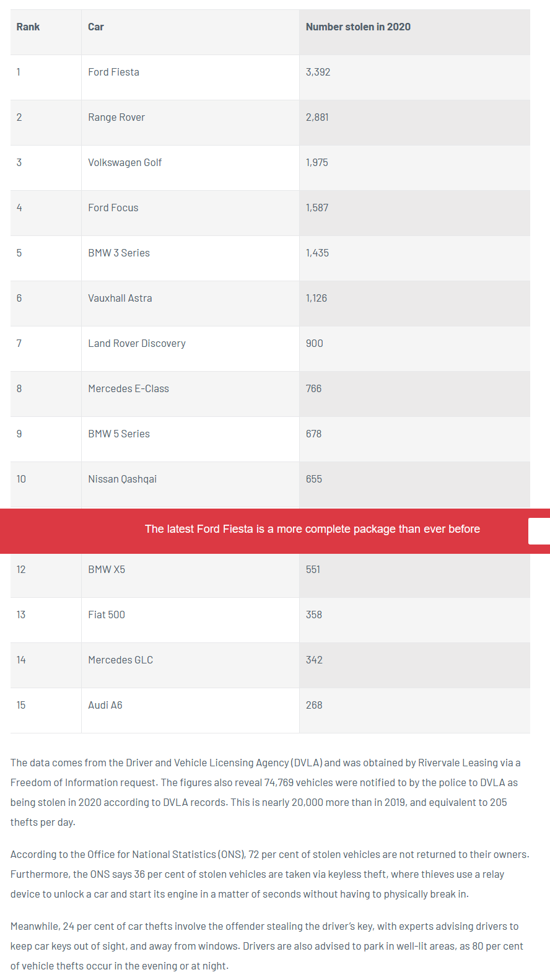The height and width of the screenshot is (980, 550).
Task: Select the Ford Fiesta table cell
Action: coord(114,72)
